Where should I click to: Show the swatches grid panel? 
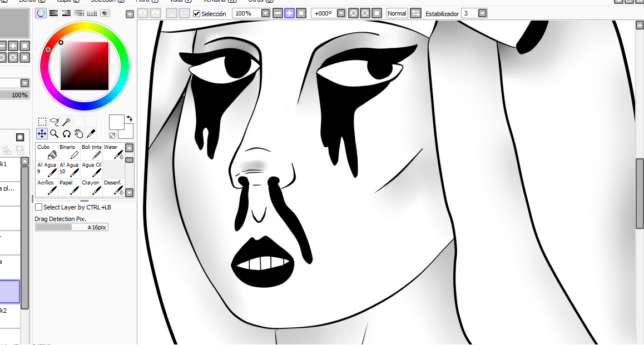(92, 13)
